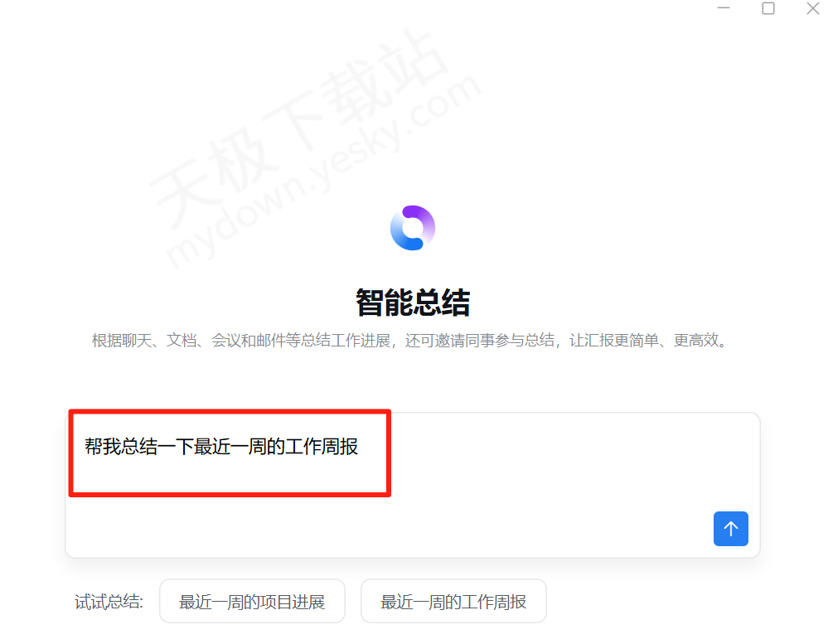Click the description text under the title
Image resolution: width=828 pixels, height=644 pixels.
click(x=412, y=340)
